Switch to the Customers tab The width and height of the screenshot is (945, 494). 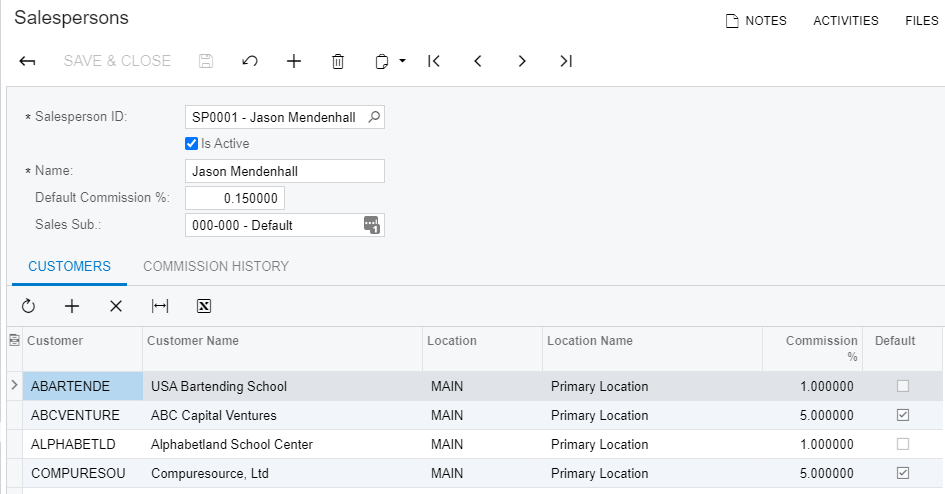pos(69,266)
